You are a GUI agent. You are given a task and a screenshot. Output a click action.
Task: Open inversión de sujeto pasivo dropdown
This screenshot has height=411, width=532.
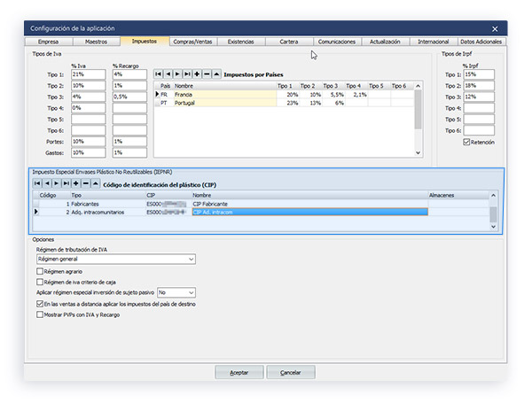pos(191,291)
